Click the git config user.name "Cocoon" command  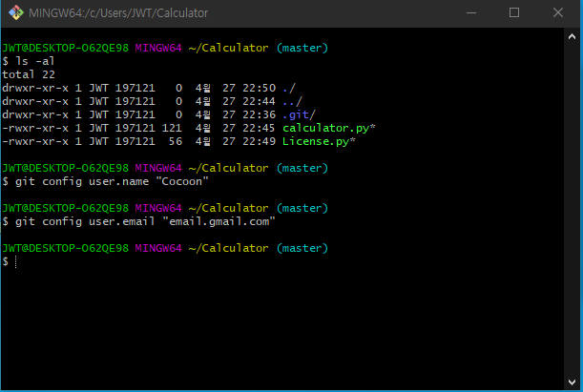(x=112, y=181)
